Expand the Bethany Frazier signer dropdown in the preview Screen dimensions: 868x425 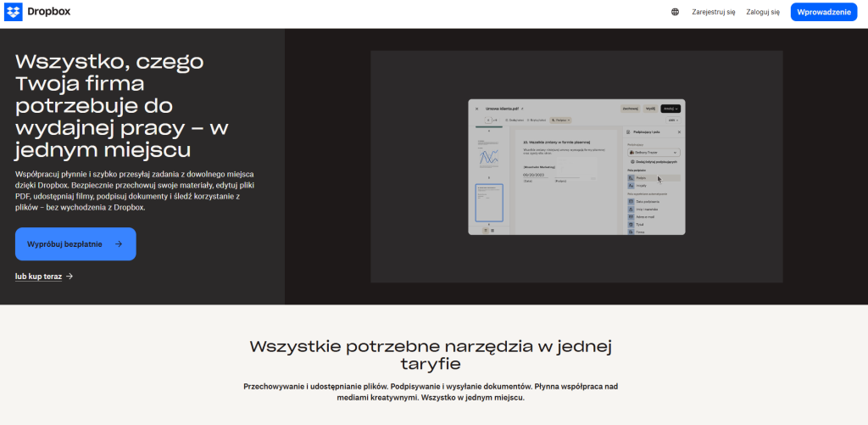point(654,153)
